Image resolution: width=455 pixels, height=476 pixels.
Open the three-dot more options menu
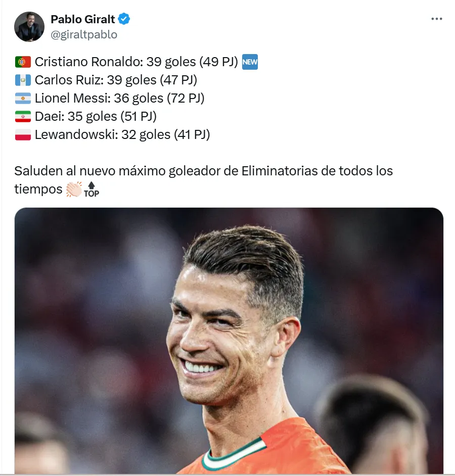436,19
